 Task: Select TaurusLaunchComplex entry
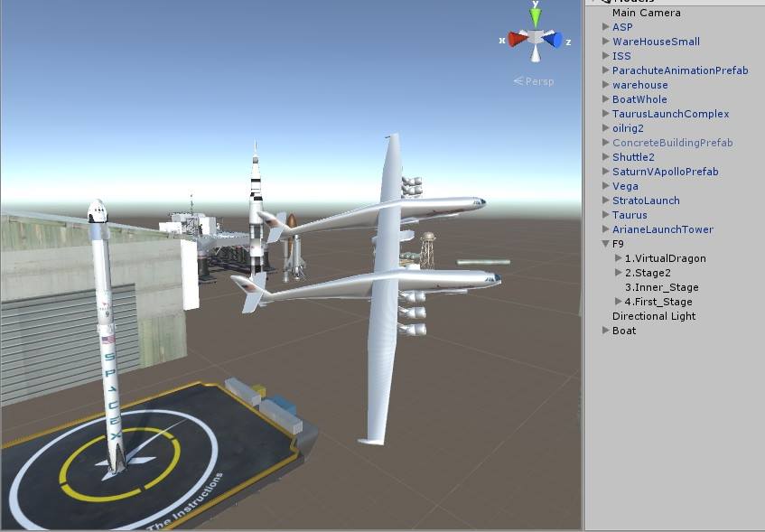pyautogui.click(x=671, y=114)
